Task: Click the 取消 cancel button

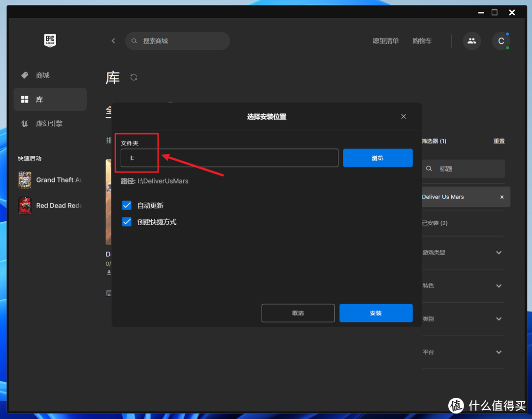Action: 298,313
